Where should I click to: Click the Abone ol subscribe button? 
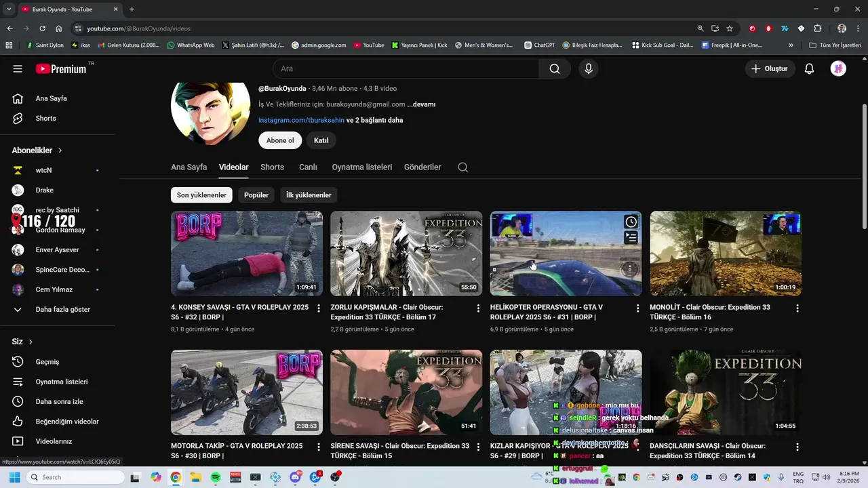tap(280, 140)
